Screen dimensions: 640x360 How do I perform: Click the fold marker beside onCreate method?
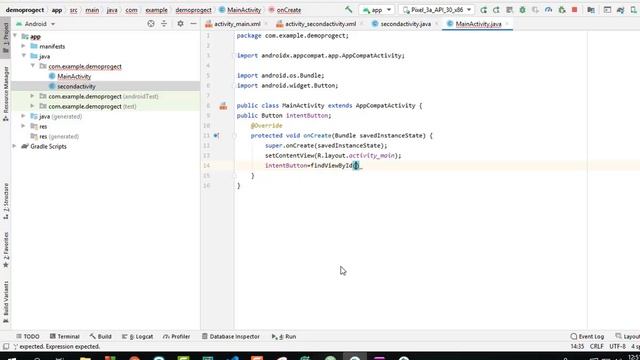[235, 136]
